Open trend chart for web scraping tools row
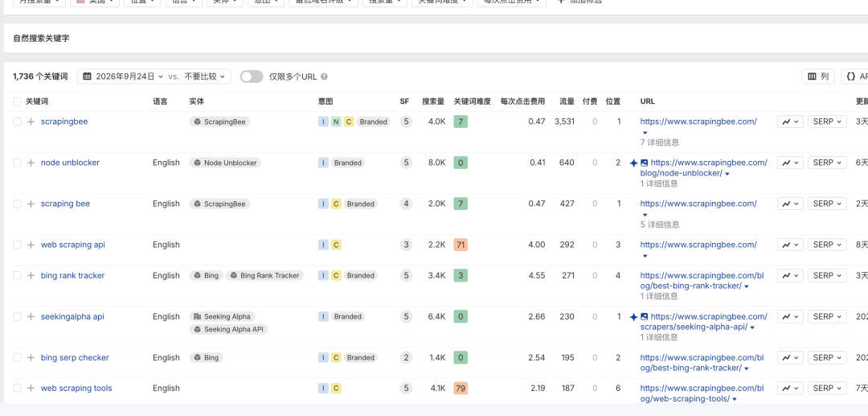The height and width of the screenshot is (416, 868). 790,389
